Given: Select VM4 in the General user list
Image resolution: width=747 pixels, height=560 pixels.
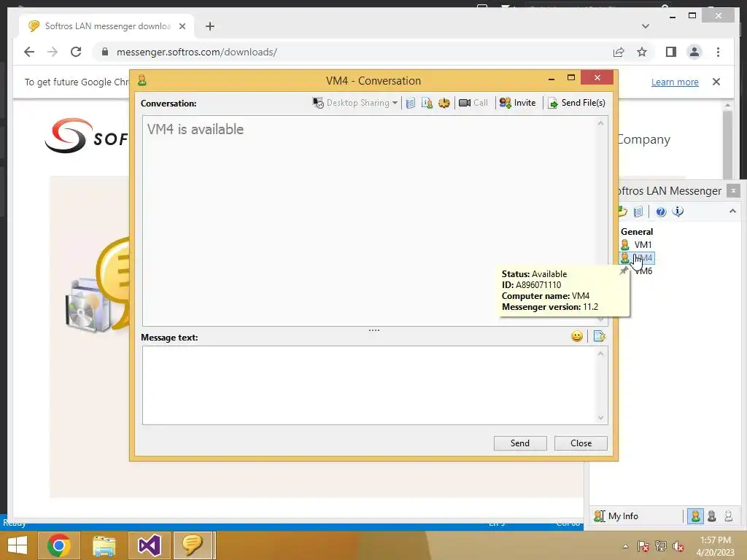Looking at the screenshot, I should [x=637, y=258].
